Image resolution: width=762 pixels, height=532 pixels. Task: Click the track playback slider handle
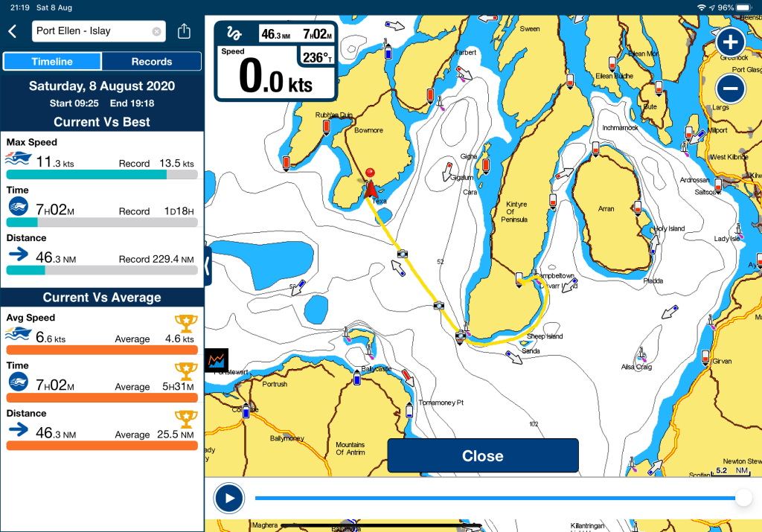tap(743, 498)
